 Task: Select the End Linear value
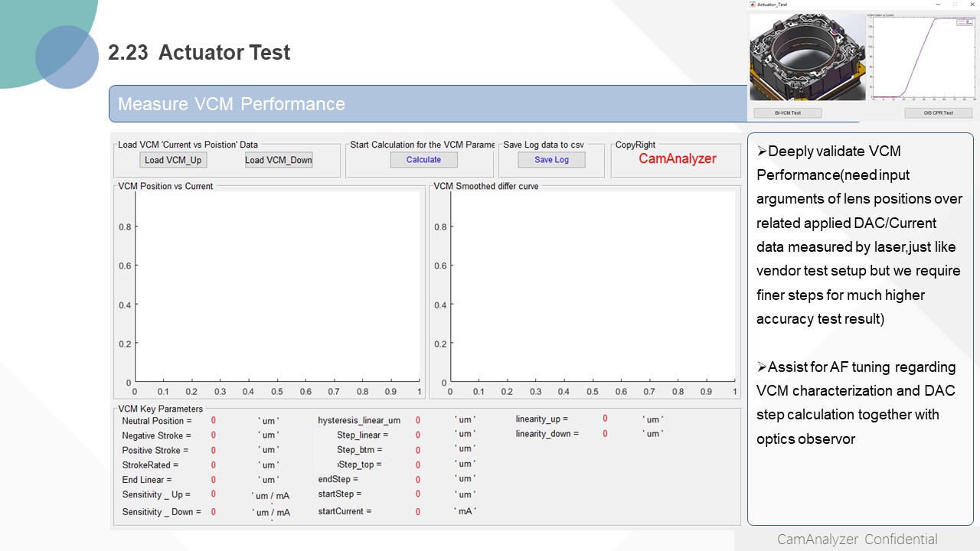pyautogui.click(x=213, y=480)
